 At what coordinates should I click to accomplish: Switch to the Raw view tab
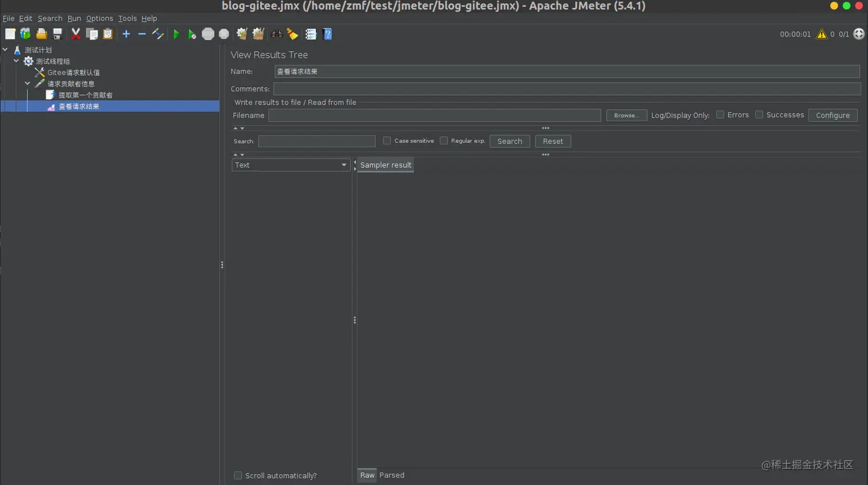[x=367, y=475]
